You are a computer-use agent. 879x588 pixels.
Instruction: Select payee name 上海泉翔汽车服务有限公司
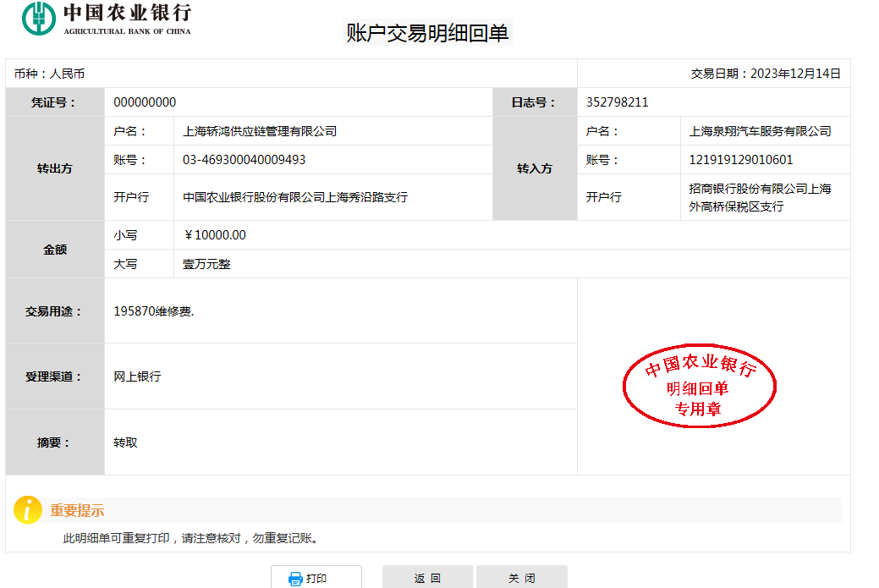[760, 131]
